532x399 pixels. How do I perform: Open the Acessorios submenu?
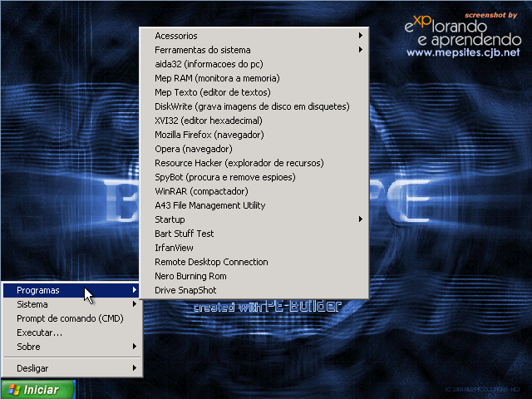[254, 36]
